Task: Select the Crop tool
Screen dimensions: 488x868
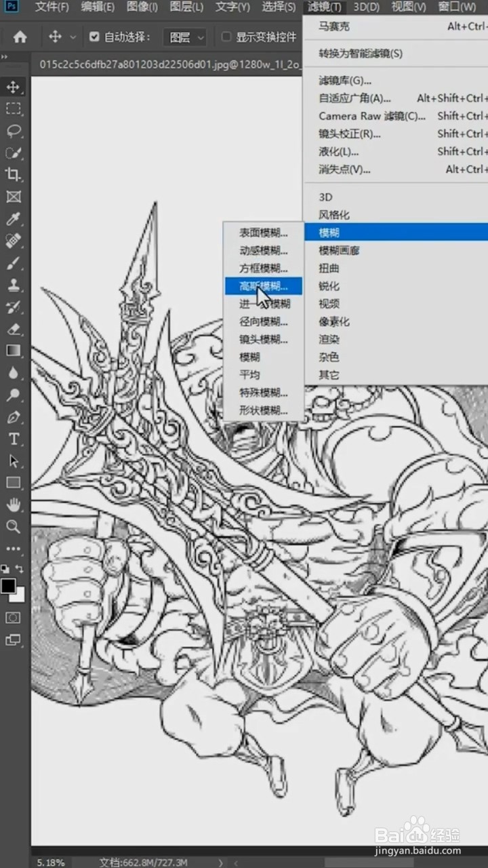Action: (14, 174)
